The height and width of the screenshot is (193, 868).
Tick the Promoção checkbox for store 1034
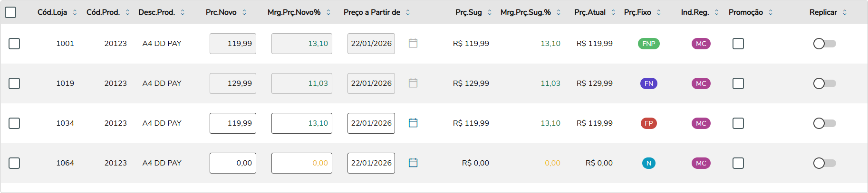coord(738,123)
